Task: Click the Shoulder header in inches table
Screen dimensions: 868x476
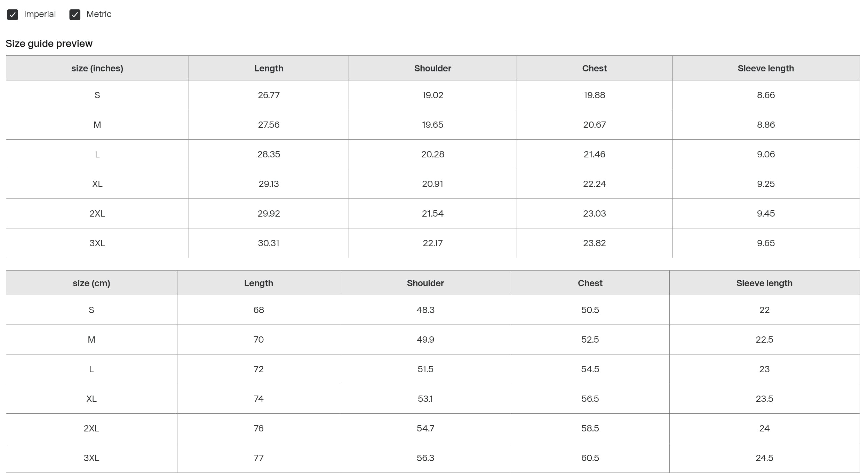Action: click(x=432, y=68)
